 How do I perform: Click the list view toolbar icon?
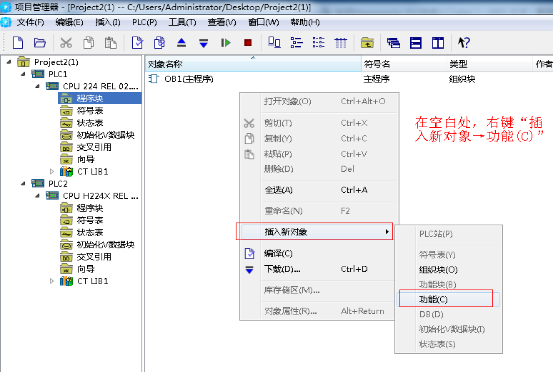coord(319,43)
